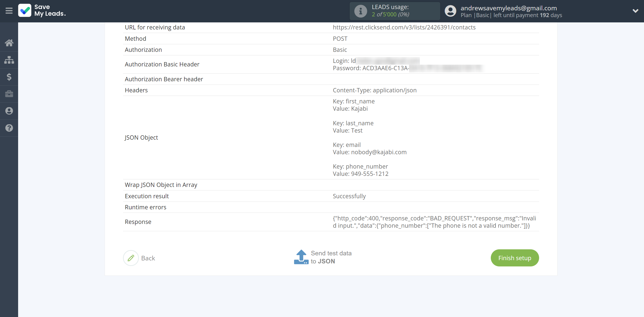This screenshot has width=644, height=317.
Task: Select the Content-Type application/json header value
Action: (x=375, y=90)
